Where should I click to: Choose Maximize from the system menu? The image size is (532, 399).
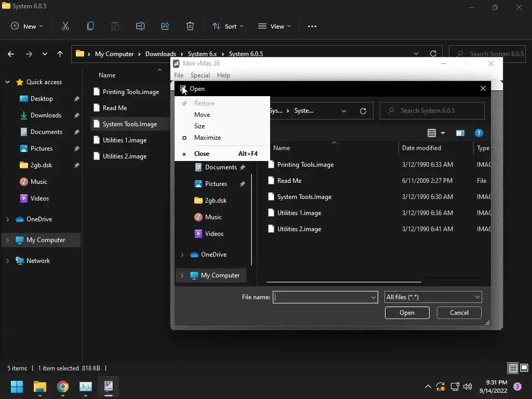click(x=222, y=137)
